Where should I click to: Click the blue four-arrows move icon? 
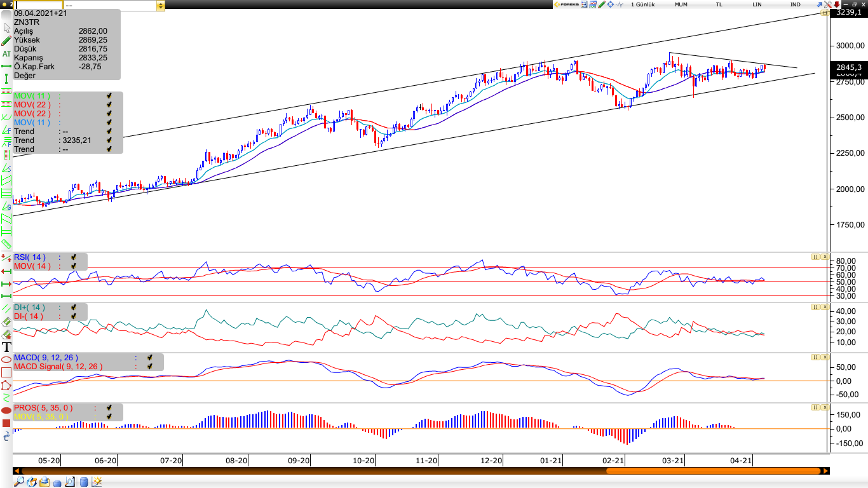coord(610,4)
